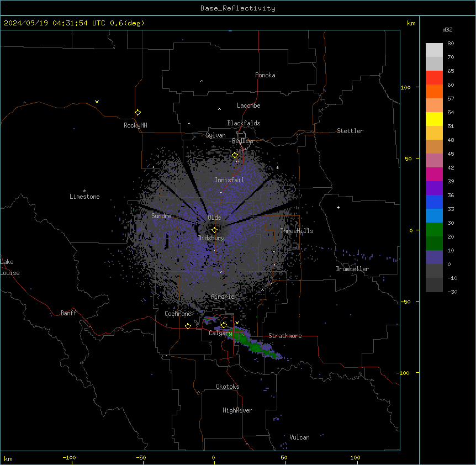
Task: Click the white asterisk east of Innisfail
Action: click(277, 168)
